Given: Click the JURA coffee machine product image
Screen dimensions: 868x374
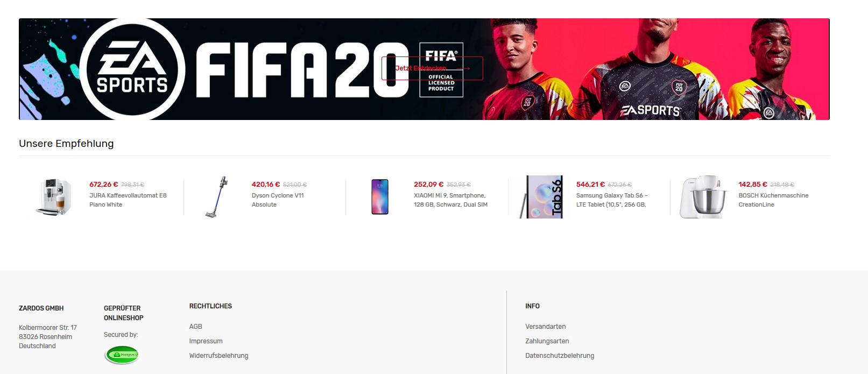Looking at the screenshot, I should pyautogui.click(x=53, y=197).
